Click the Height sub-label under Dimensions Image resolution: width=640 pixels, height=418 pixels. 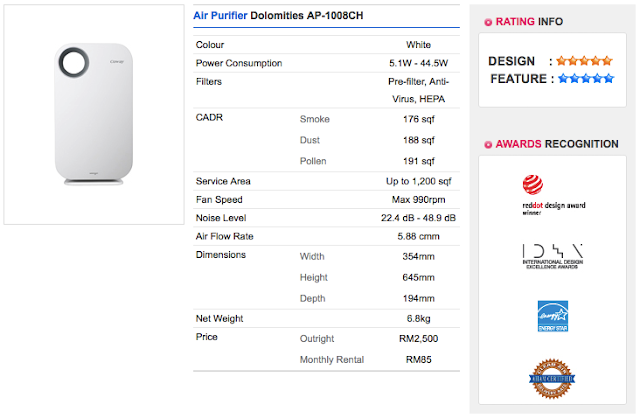(x=313, y=278)
